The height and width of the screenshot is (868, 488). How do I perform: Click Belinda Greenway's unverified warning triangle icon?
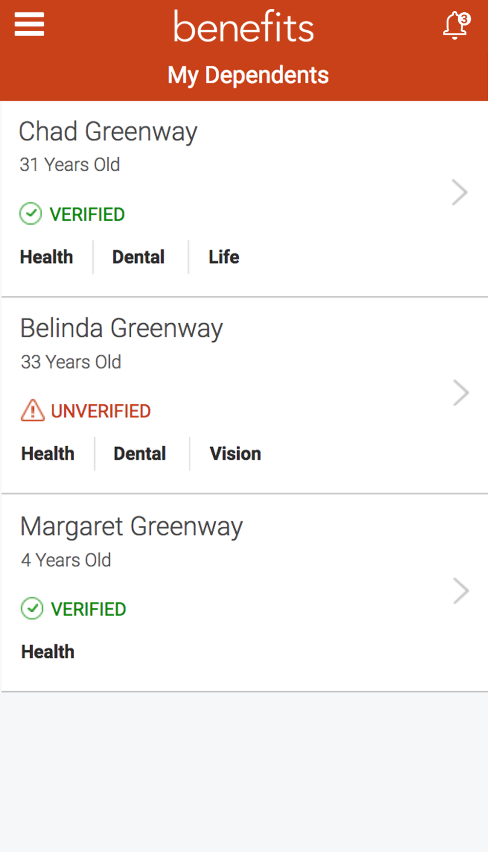click(x=33, y=411)
